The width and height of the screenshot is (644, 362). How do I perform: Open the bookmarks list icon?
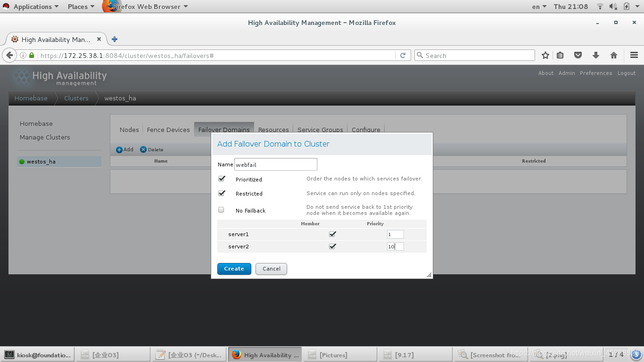coord(560,55)
